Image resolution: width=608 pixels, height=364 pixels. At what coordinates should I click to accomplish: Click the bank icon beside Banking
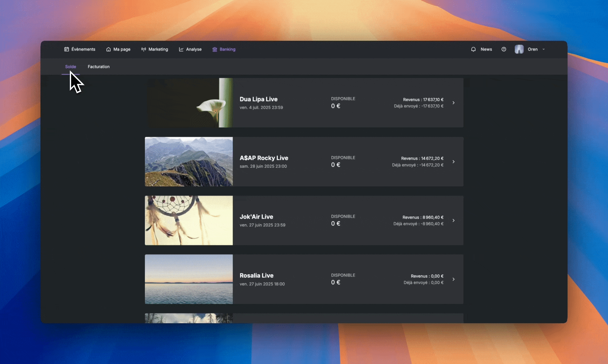pyautogui.click(x=215, y=49)
